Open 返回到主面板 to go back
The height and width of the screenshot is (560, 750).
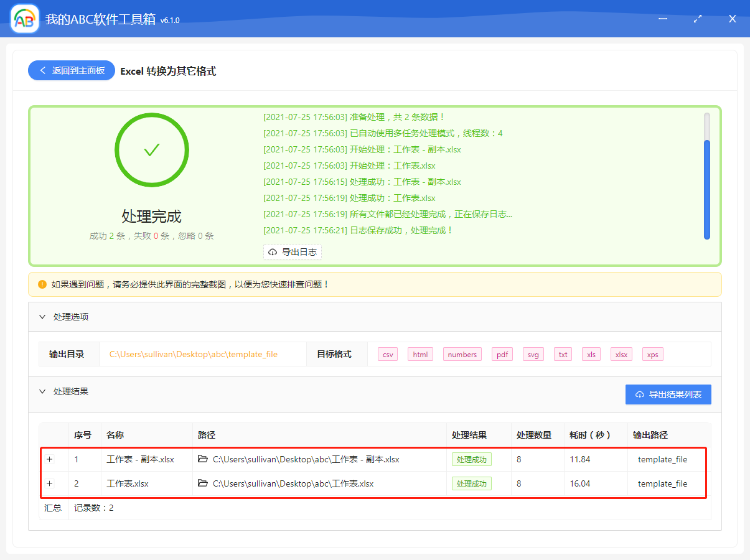tap(71, 70)
